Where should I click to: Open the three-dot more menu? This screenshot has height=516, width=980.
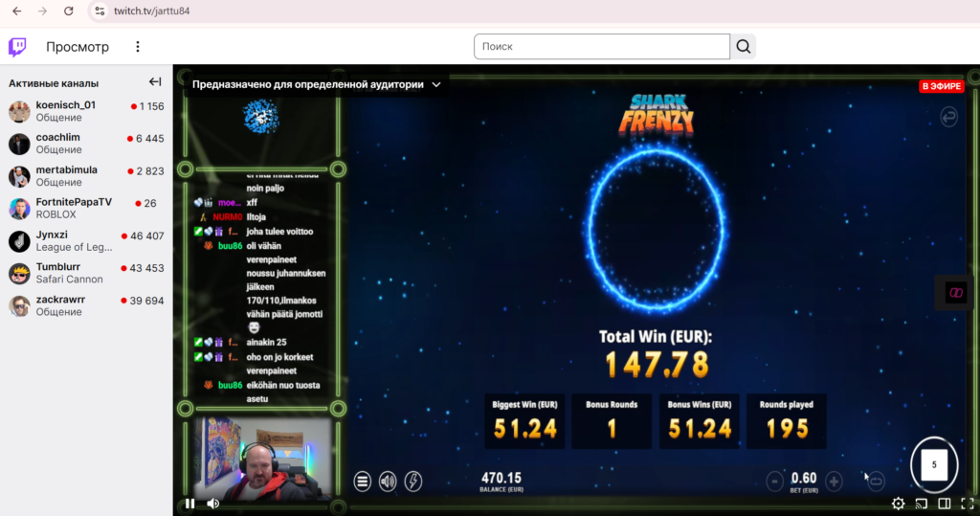coord(138,47)
